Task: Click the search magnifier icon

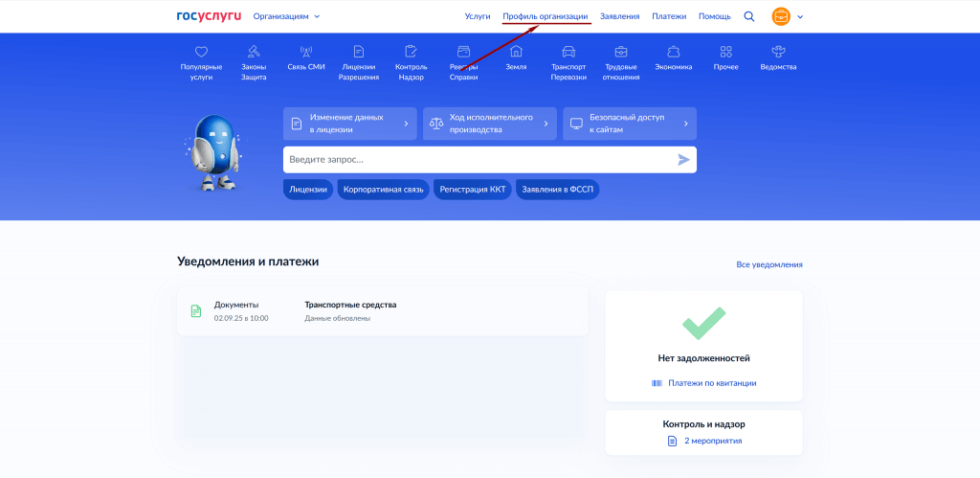Action: click(x=748, y=16)
